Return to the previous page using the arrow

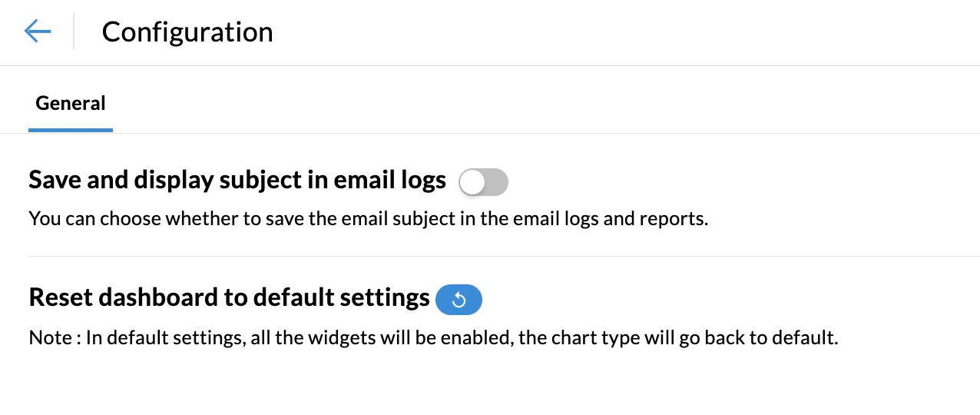point(38,32)
